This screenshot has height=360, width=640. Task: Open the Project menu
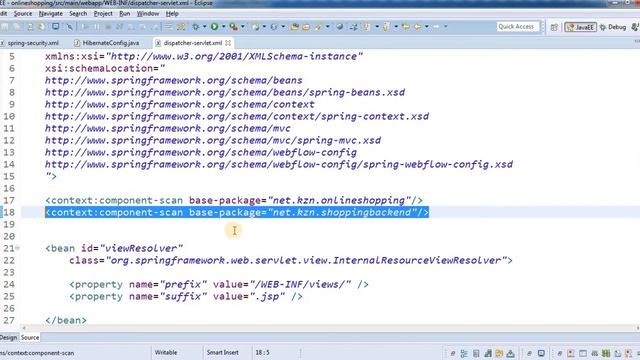[103, 13]
